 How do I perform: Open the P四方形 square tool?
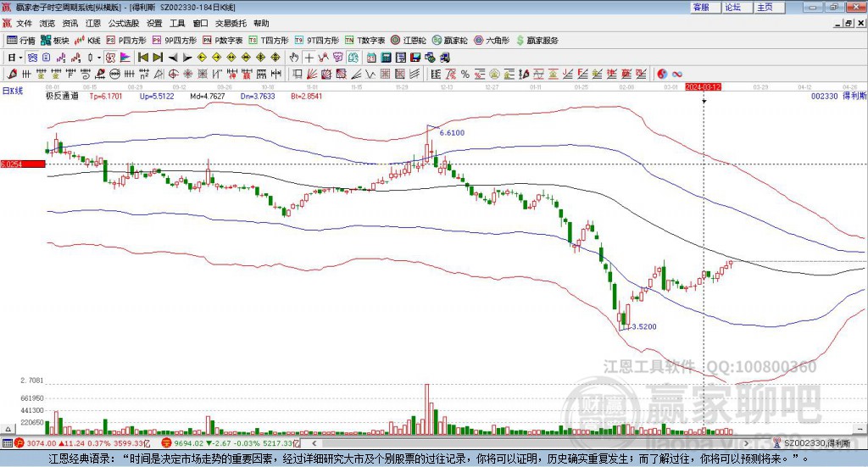click(x=126, y=41)
